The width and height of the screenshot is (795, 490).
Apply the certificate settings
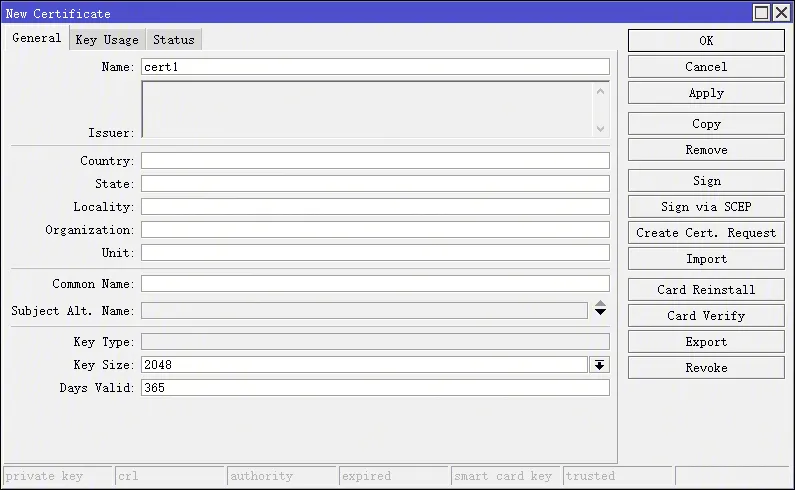click(x=706, y=93)
